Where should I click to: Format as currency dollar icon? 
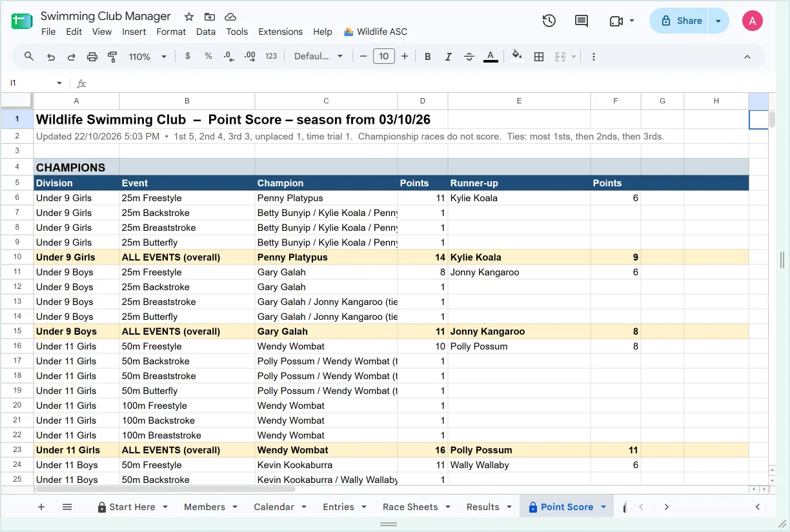(x=188, y=57)
